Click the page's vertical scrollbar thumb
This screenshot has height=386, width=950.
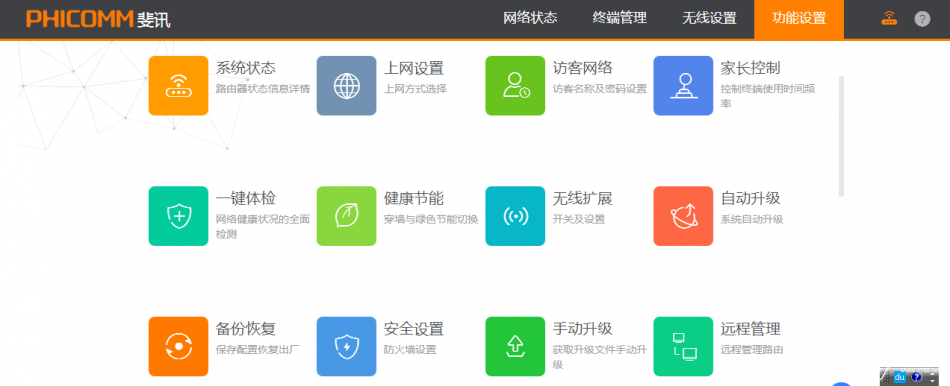(x=841, y=136)
